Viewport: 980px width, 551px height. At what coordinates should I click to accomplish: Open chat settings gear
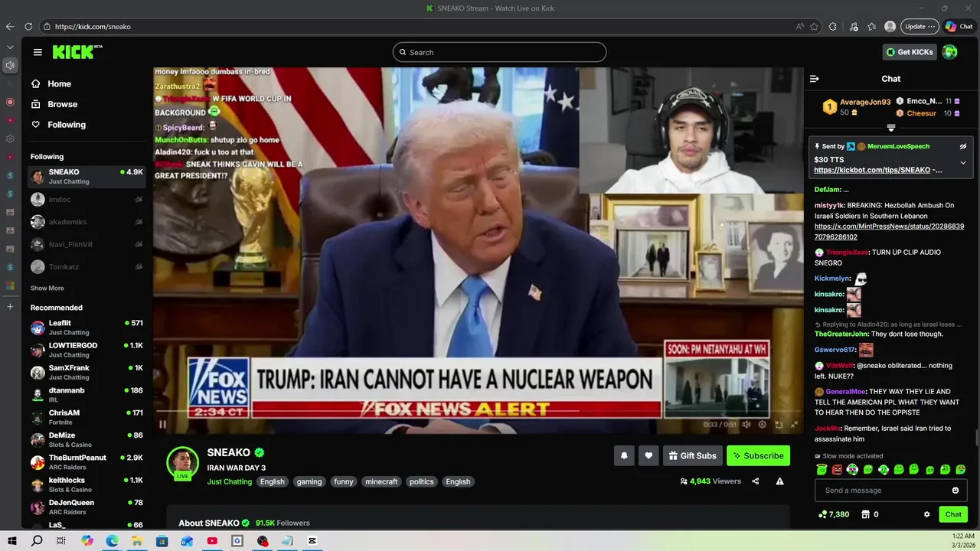pyautogui.click(x=926, y=514)
